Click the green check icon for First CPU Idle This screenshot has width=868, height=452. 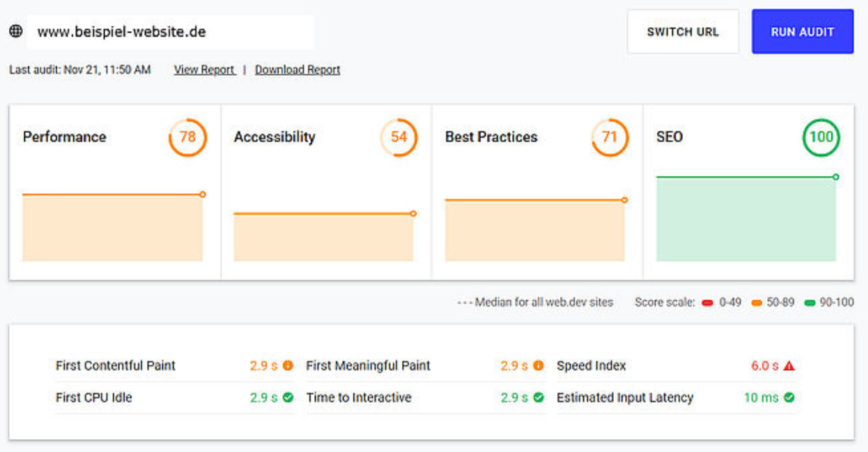[288, 397]
